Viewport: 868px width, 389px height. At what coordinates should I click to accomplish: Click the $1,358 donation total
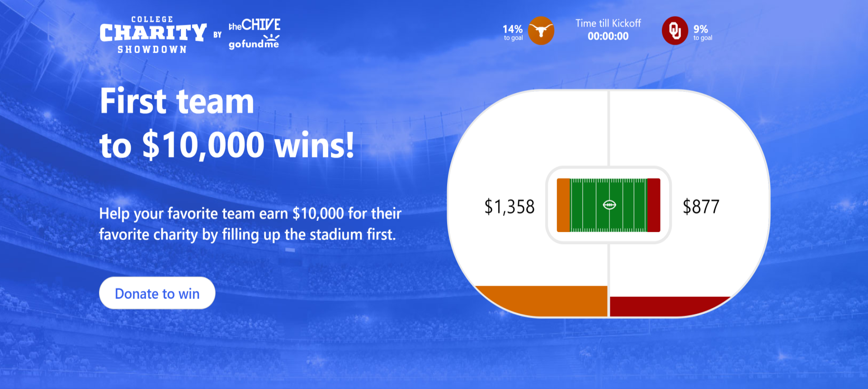509,207
